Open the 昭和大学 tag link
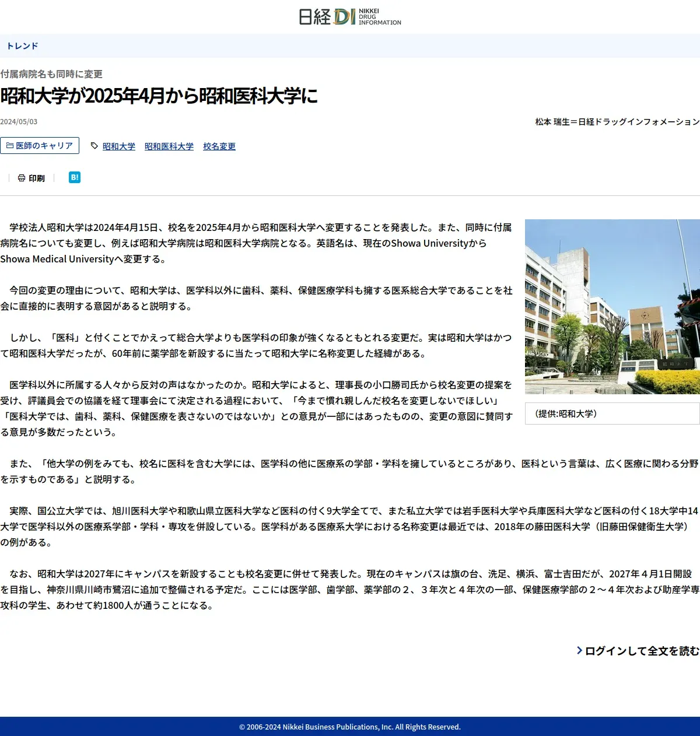700x736 pixels. pyautogui.click(x=119, y=146)
